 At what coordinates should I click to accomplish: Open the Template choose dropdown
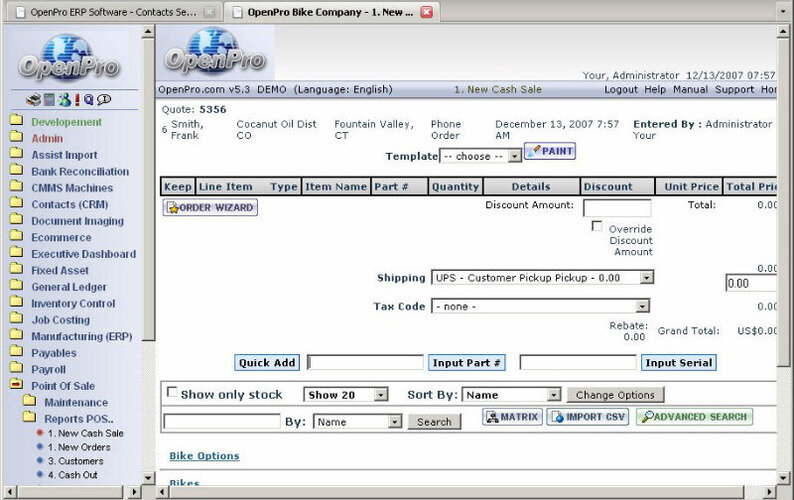coord(480,156)
